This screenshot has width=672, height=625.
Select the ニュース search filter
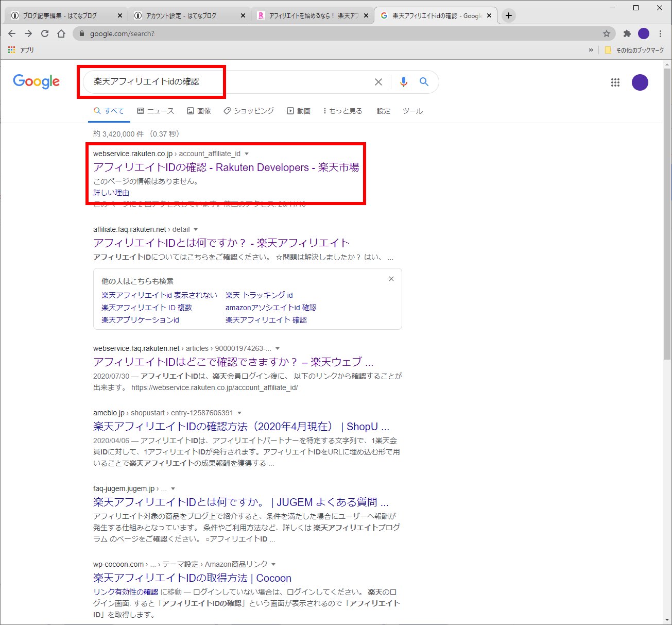click(x=156, y=111)
